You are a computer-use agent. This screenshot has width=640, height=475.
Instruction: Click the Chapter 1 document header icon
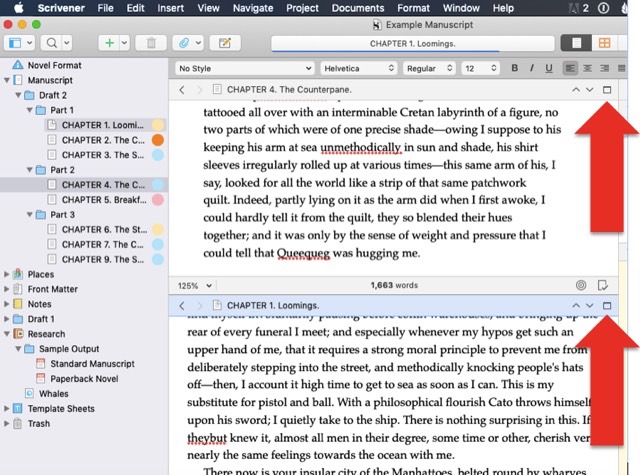pyautogui.click(x=217, y=305)
